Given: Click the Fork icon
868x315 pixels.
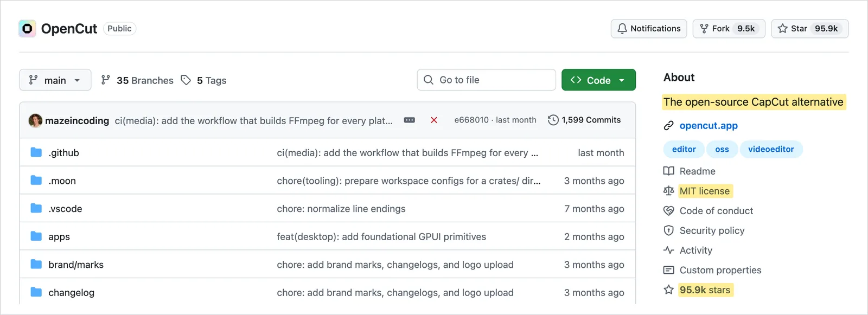Looking at the screenshot, I should pos(704,28).
